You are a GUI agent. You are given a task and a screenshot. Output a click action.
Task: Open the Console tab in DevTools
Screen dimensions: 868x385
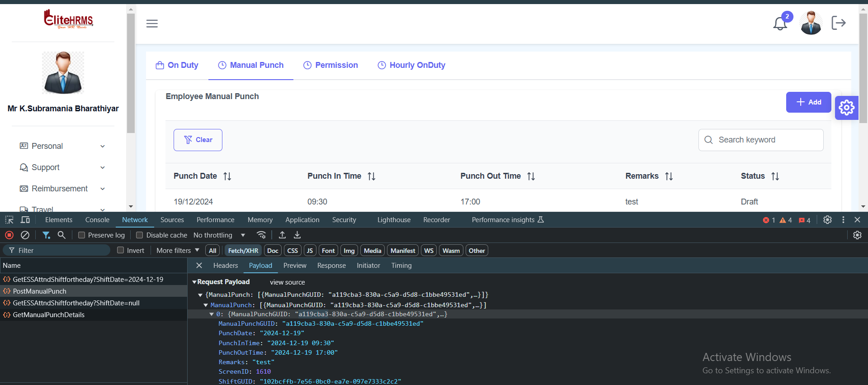coord(97,220)
